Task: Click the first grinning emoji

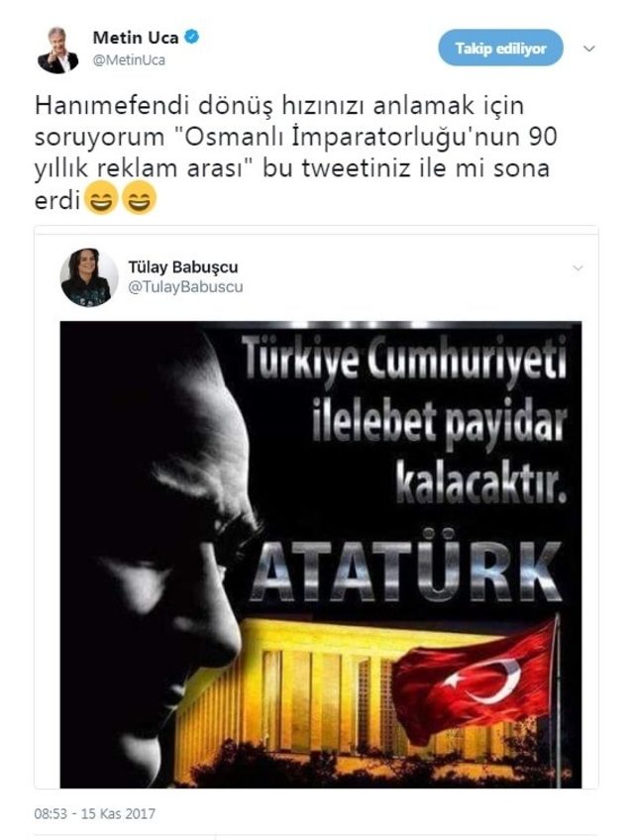Action: (101, 198)
